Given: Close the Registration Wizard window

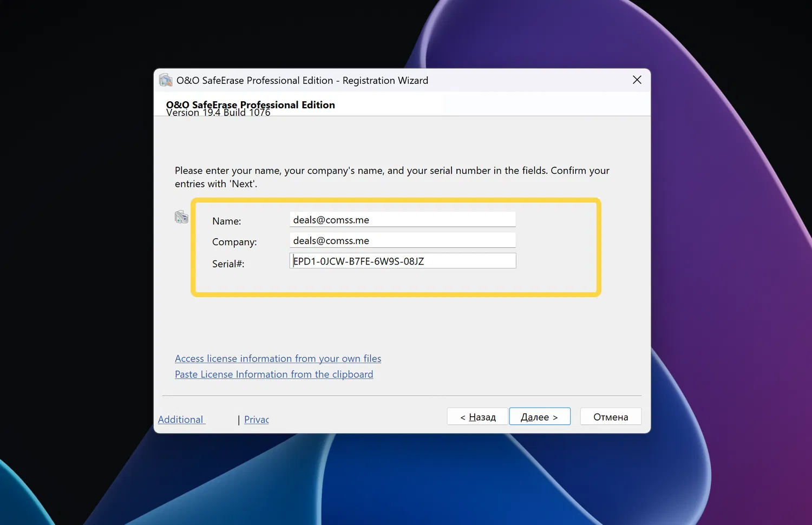Looking at the screenshot, I should 637,80.
